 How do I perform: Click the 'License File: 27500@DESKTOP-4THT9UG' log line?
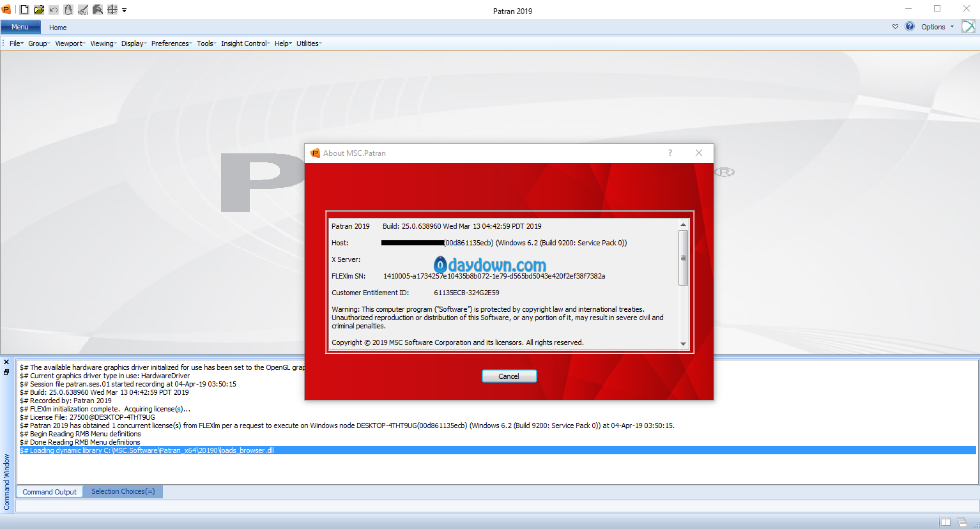88,417
